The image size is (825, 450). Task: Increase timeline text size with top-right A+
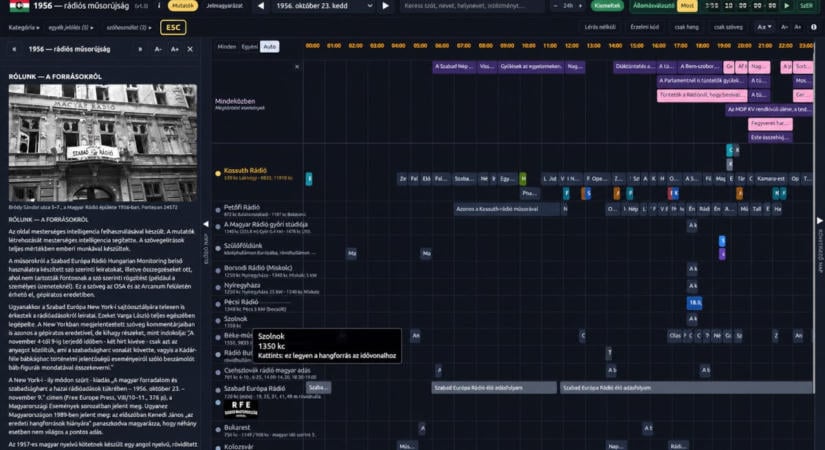798,27
